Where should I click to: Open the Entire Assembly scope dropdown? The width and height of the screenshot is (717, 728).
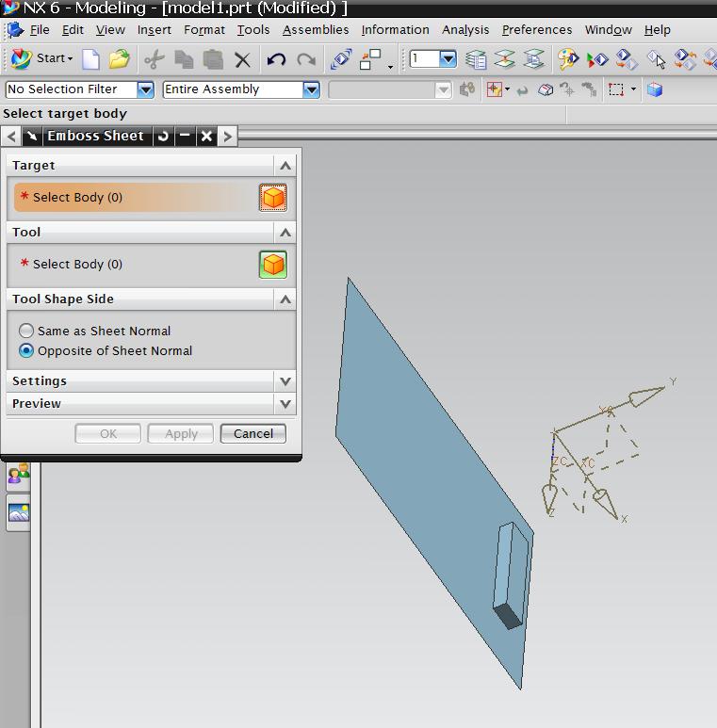pyautogui.click(x=311, y=89)
